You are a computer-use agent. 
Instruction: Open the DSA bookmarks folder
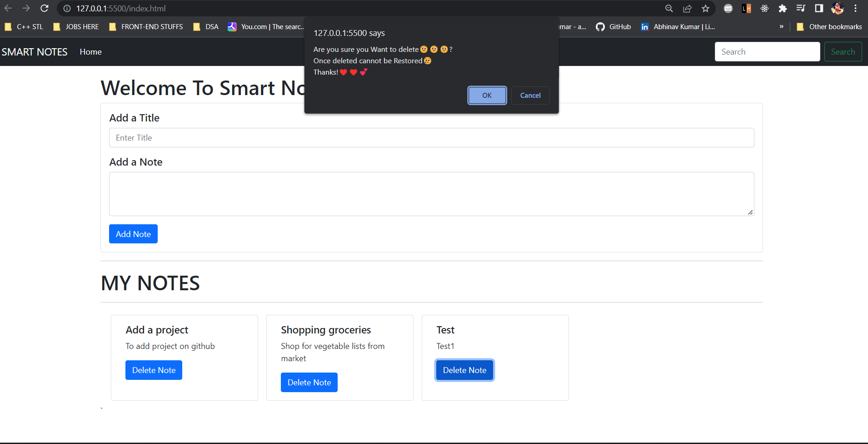click(x=205, y=26)
